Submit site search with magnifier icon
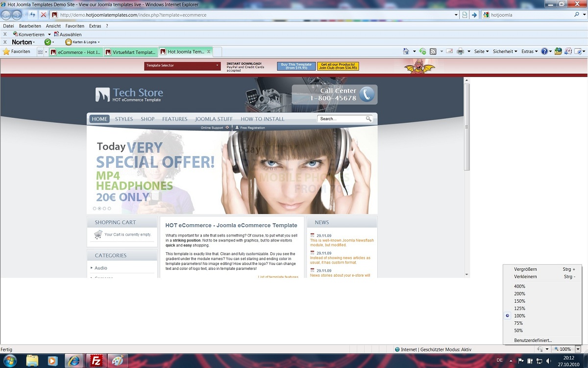Image resolution: width=588 pixels, height=368 pixels. [x=368, y=119]
